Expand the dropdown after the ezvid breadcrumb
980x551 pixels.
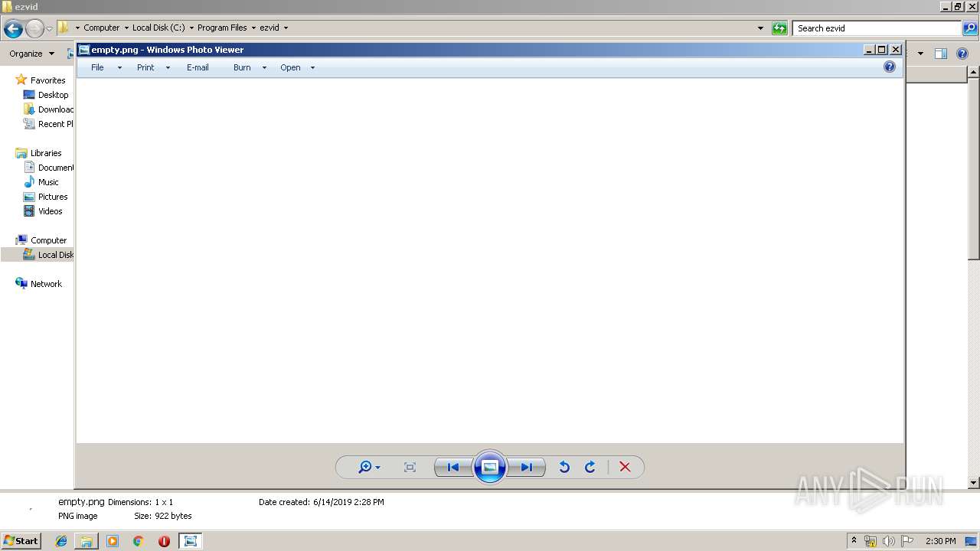point(286,28)
